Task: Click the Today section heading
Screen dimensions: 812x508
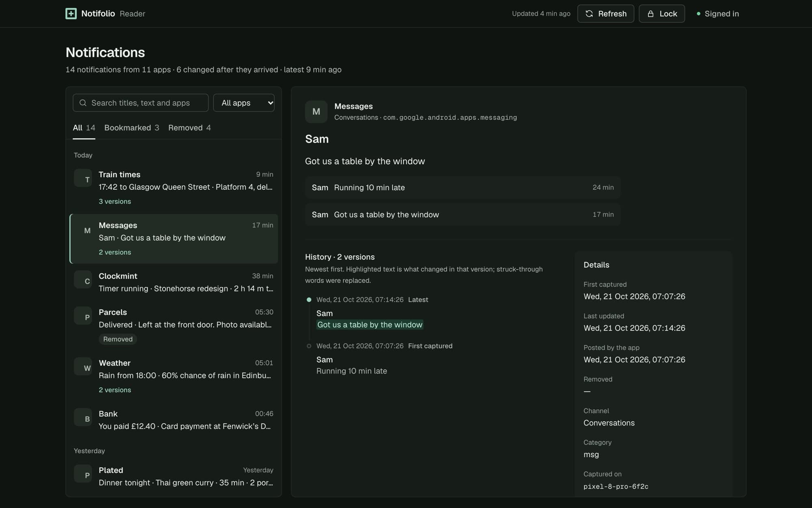Action: pyautogui.click(x=83, y=155)
